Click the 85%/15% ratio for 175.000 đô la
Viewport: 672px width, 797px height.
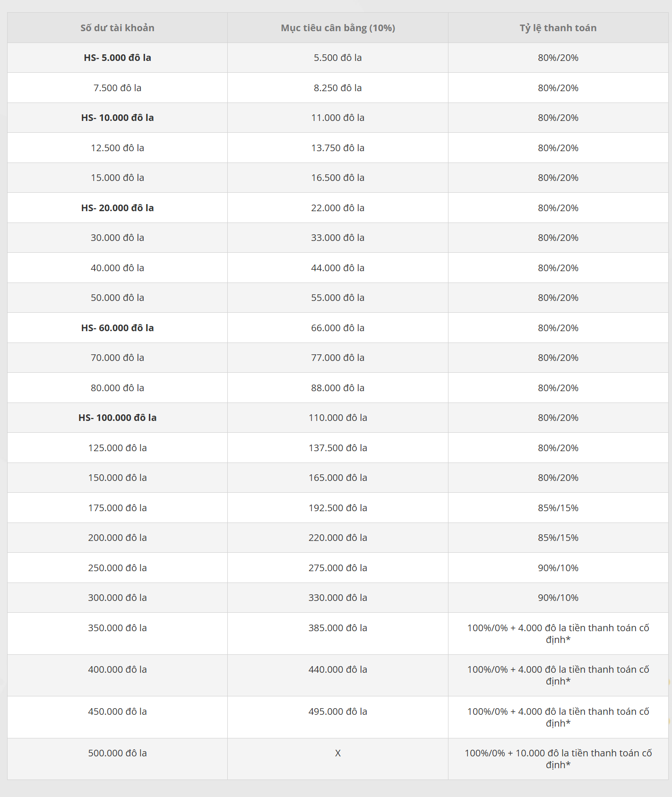point(558,508)
